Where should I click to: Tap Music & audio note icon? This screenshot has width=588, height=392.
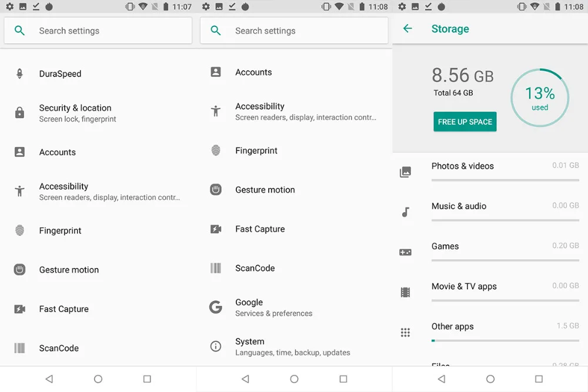pyautogui.click(x=405, y=212)
